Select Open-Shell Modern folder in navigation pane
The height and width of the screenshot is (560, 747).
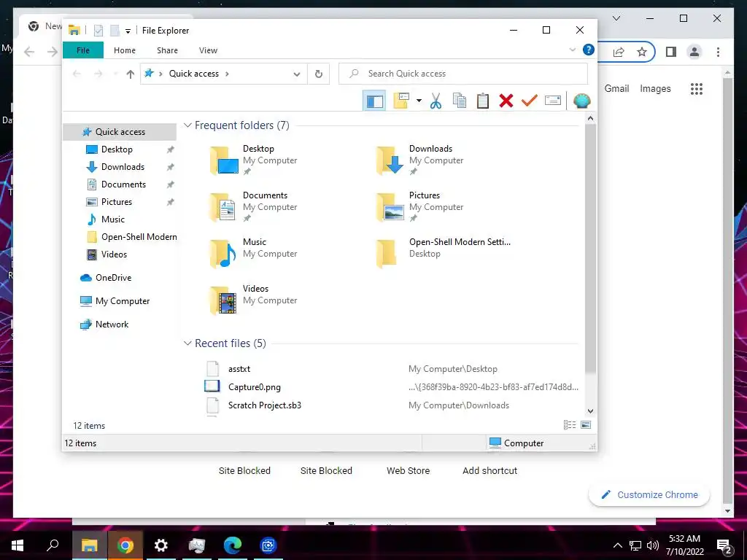[x=139, y=237]
